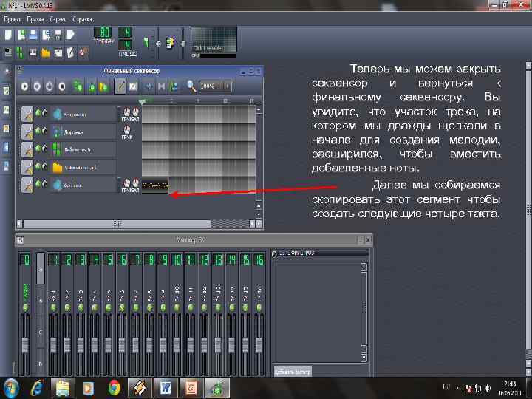532x399 pixels.
Task: Click the magnifier zoom icon
Action: [191, 86]
